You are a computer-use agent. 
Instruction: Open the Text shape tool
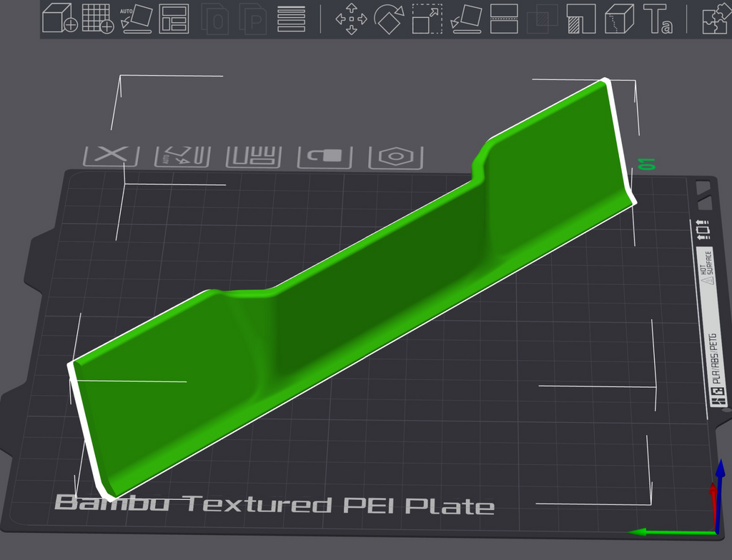(658, 19)
